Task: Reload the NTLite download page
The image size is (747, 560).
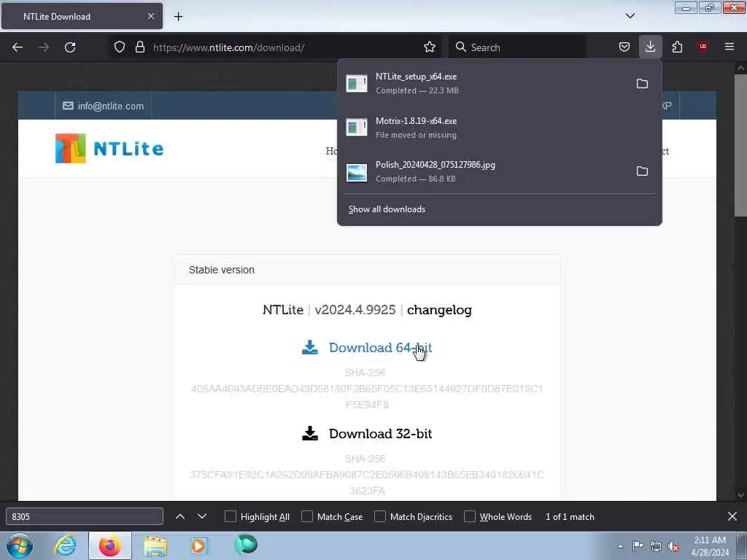Action: (x=70, y=47)
